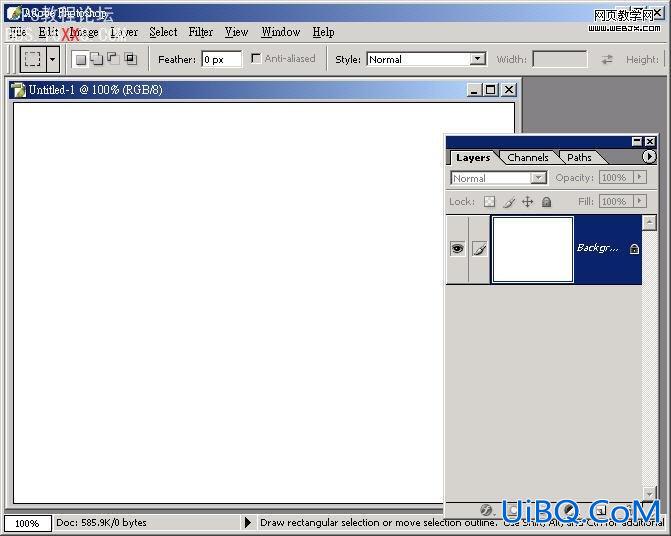This screenshot has height=536, width=671.
Task: Toggle Lock transparent pixels
Action: (x=489, y=201)
